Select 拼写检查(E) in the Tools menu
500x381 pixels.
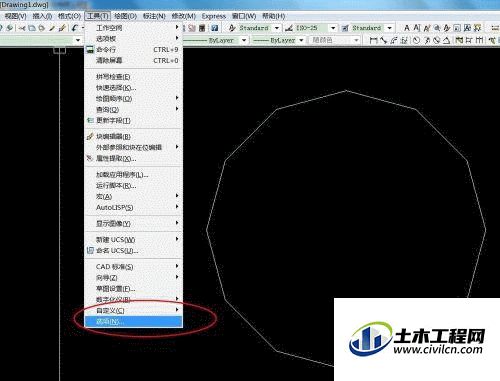pos(133,77)
